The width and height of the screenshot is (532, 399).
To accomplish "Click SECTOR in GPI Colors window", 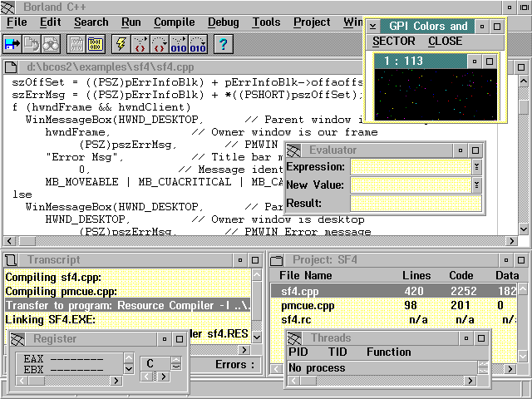I will [x=393, y=42].
